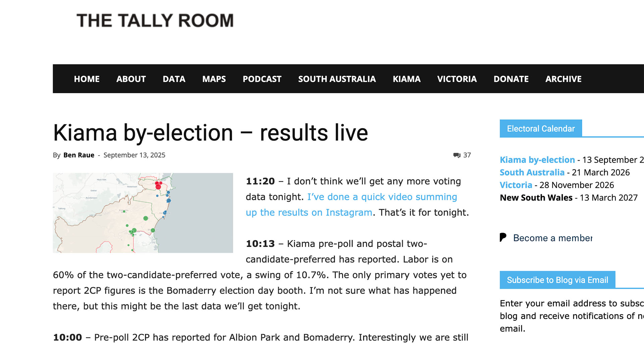The height and width of the screenshot is (346, 644).
Task: Click The Tally Room site logo
Action: [155, 21]
